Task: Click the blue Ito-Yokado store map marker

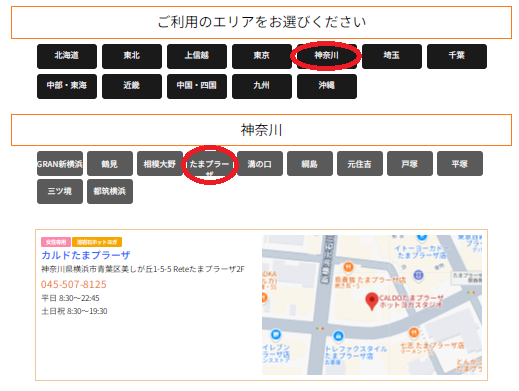Action: coord(422,237)
